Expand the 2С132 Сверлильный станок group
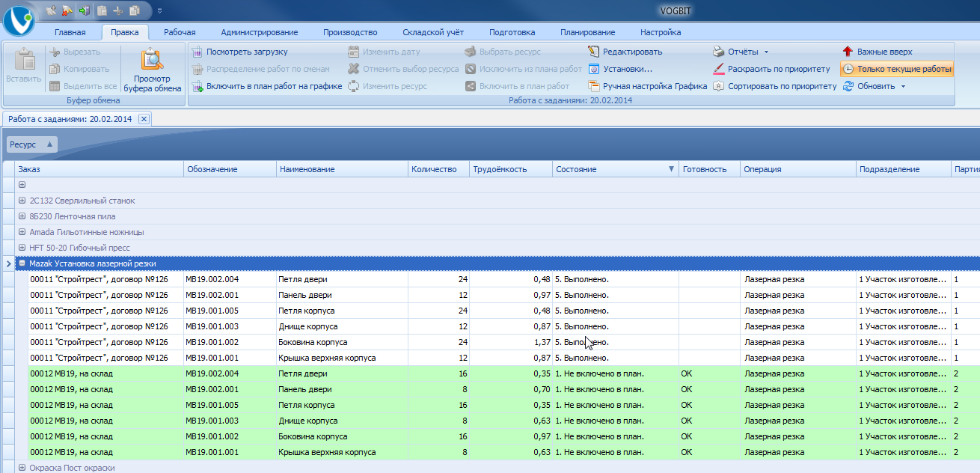The width and height of the screenshot is (980, 473). click(22, 201)
